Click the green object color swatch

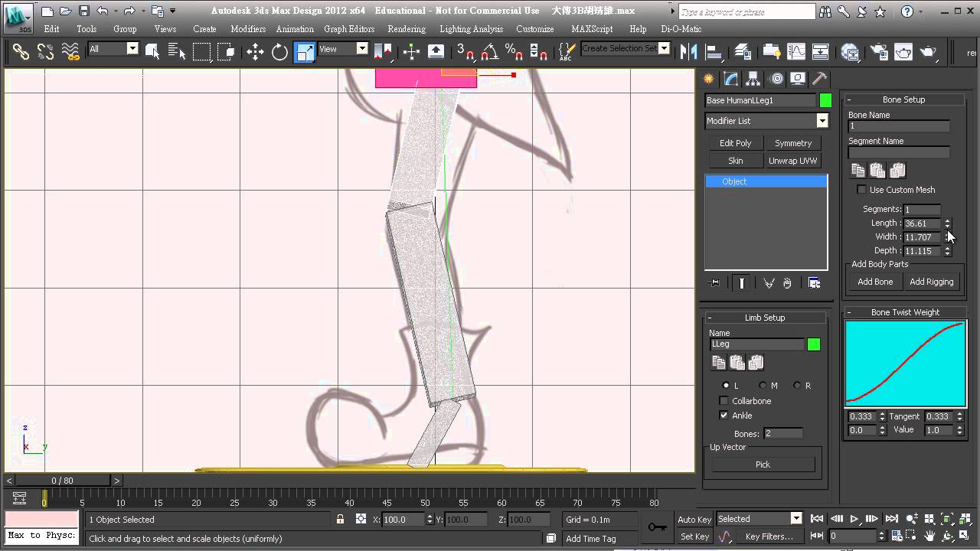point(825,100)
